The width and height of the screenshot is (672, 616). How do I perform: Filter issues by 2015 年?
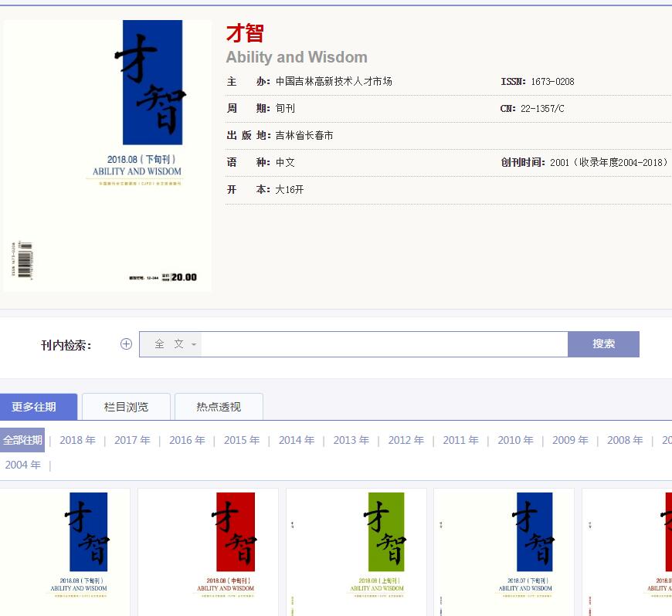pyautogui.click(x=242, y=440)
